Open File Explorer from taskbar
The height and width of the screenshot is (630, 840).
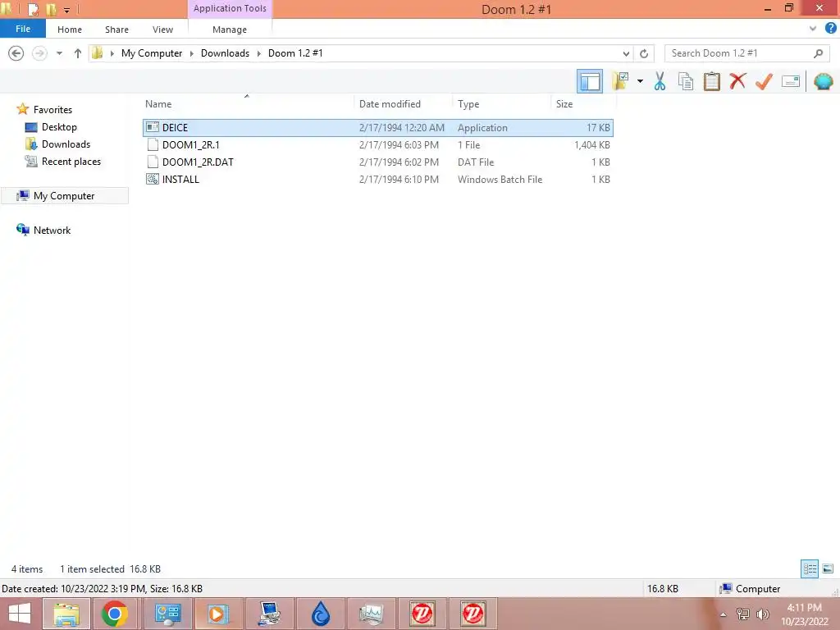66,614
